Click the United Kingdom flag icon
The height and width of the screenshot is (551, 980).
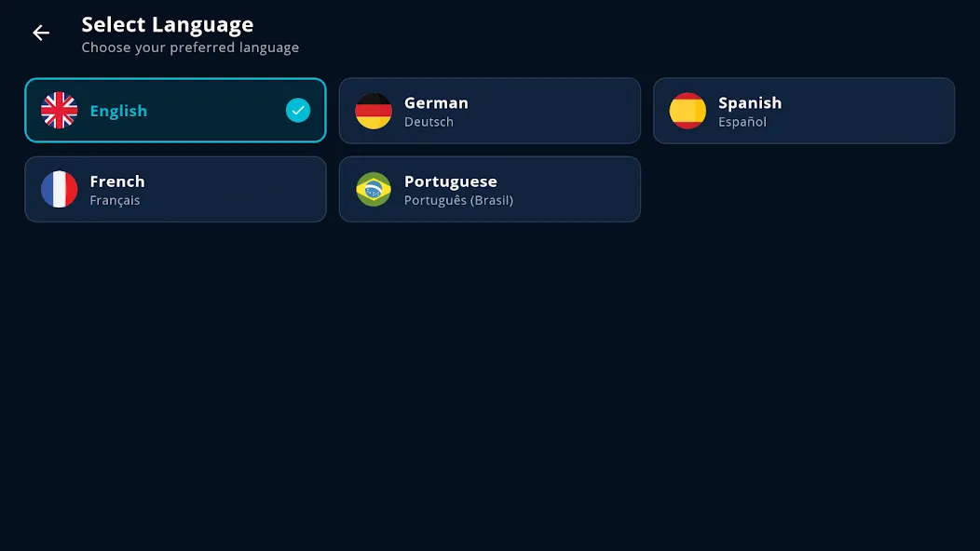pos(60,111)
